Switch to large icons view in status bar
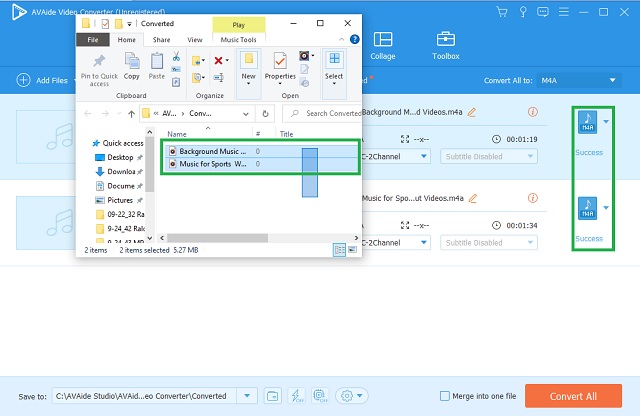 pyautogui.click(x=352, y=249)
